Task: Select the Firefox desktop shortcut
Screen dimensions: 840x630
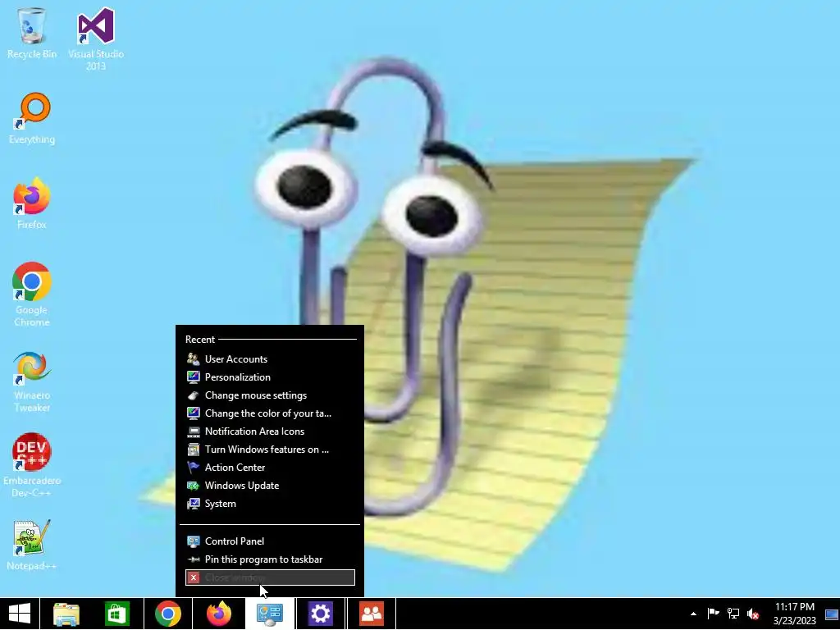Action: 32,203
